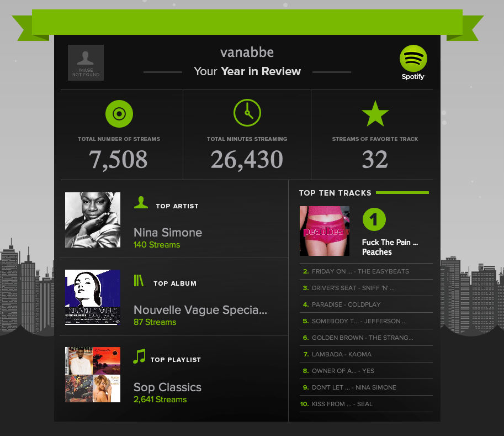Select the Nina Simone artist name
504x436 pixels.
point(168,232)
